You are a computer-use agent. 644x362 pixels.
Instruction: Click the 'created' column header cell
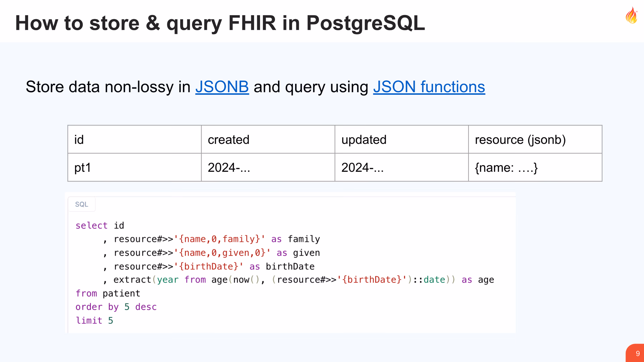pyautogui.click(x=268, y=140)
